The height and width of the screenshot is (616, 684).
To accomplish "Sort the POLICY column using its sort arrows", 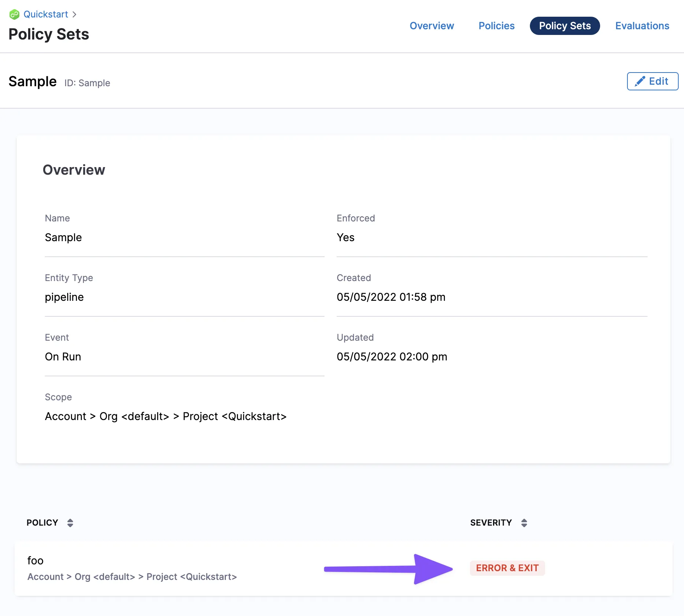I will pyautogui.click(x=71, y=523).
